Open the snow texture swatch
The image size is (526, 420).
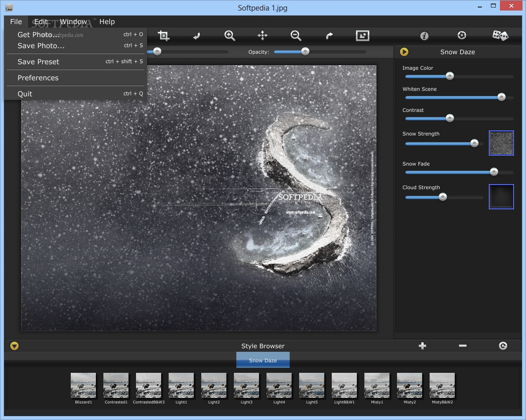click(501, 143)
